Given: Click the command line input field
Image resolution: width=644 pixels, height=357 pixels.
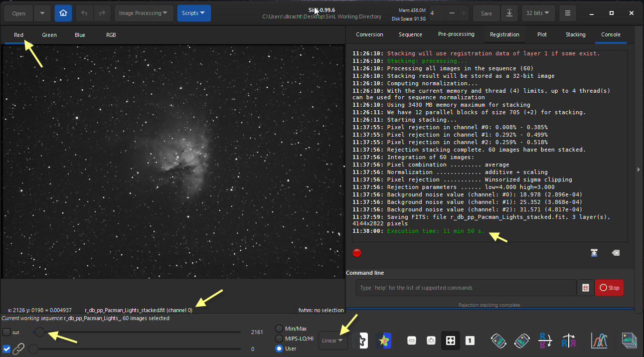Looking at the screenshot, I should point(466,288).
